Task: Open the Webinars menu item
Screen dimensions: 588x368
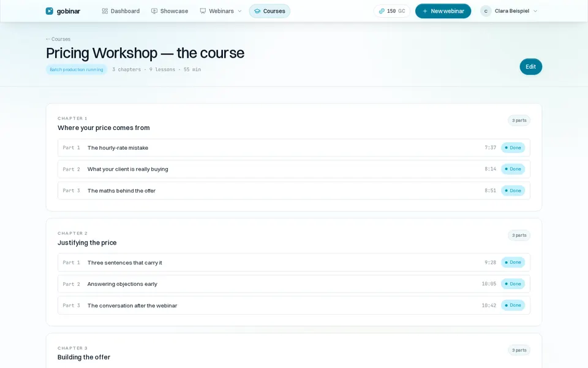Action: coord(221,11)
